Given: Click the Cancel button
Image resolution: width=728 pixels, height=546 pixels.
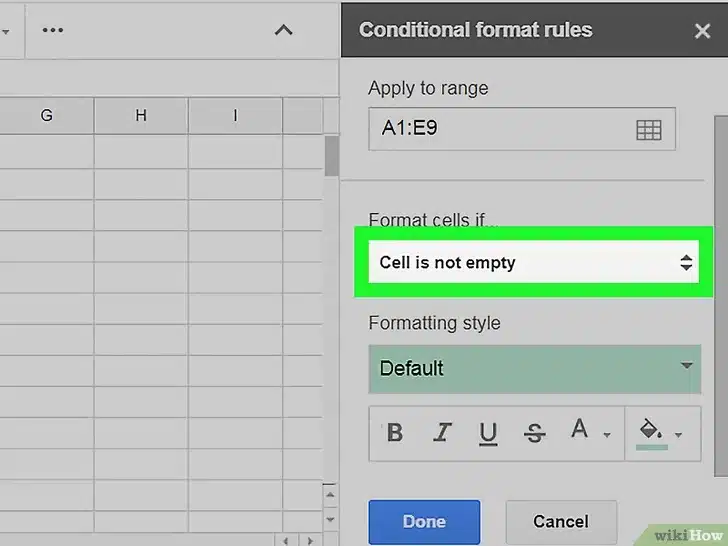Looking at the screenshot, I should coord(560,521).
